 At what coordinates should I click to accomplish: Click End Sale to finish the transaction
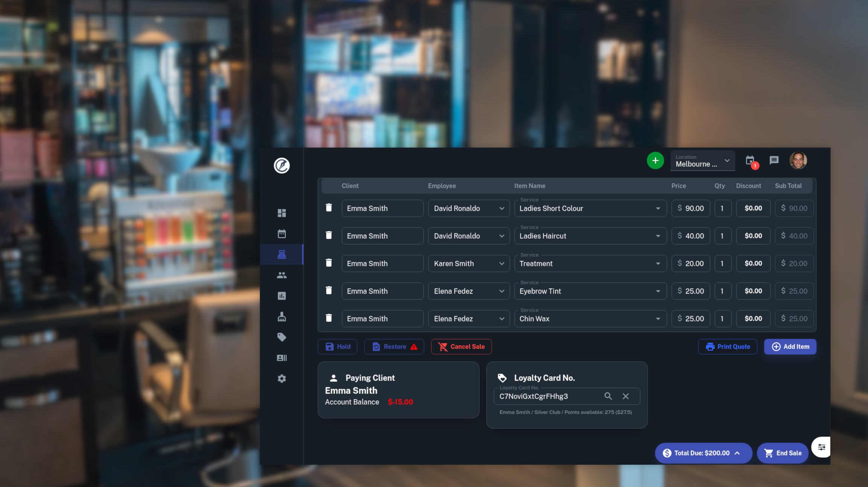[x=782, y=453]
